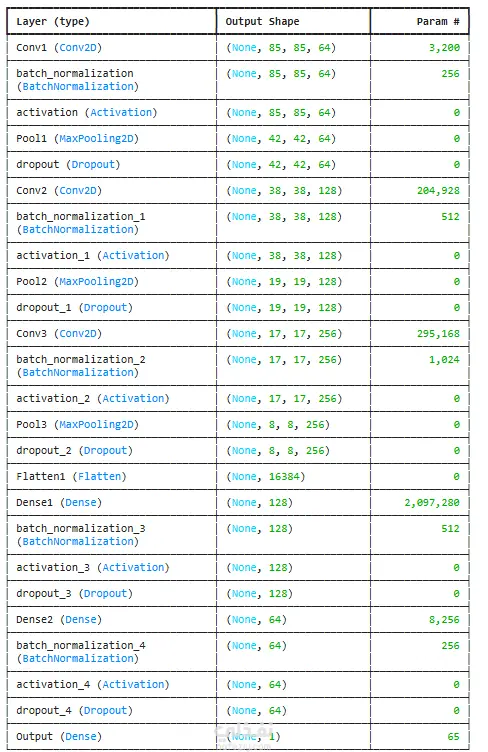
Task: Select Output layer param count 65
Action: 453,737
